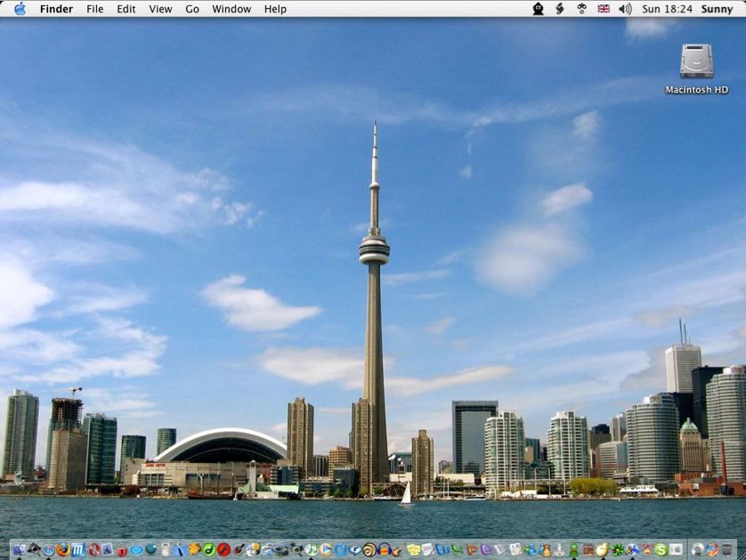This screenshot has height=560, width=746.
Task: Open the volume control in menu bar
Action: (625, 9)
